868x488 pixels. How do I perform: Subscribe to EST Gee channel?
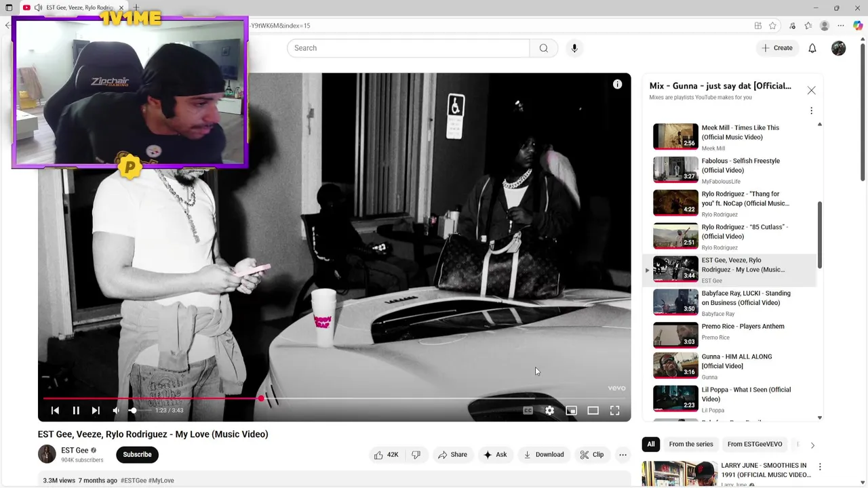pyautogui.click(x=137, y=455)
